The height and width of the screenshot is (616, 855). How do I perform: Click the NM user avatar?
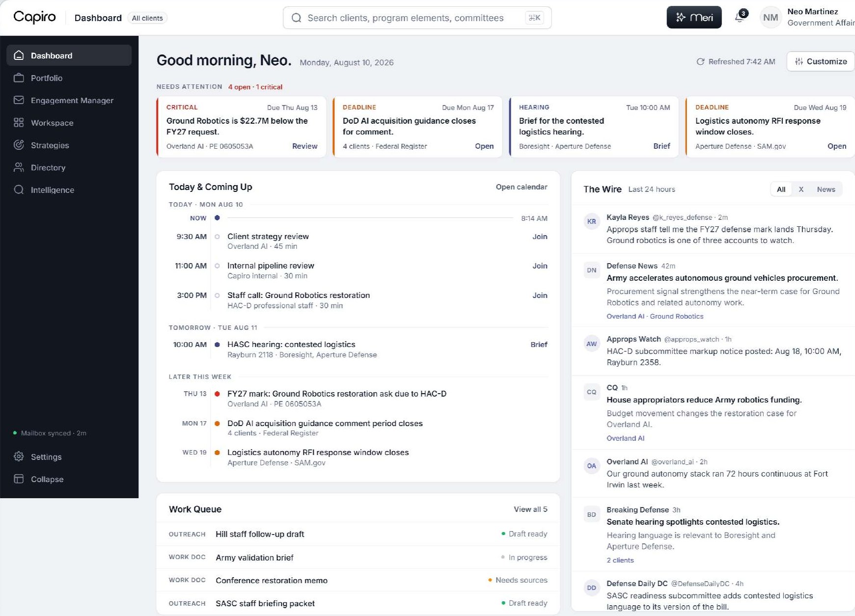coord(771,18)
